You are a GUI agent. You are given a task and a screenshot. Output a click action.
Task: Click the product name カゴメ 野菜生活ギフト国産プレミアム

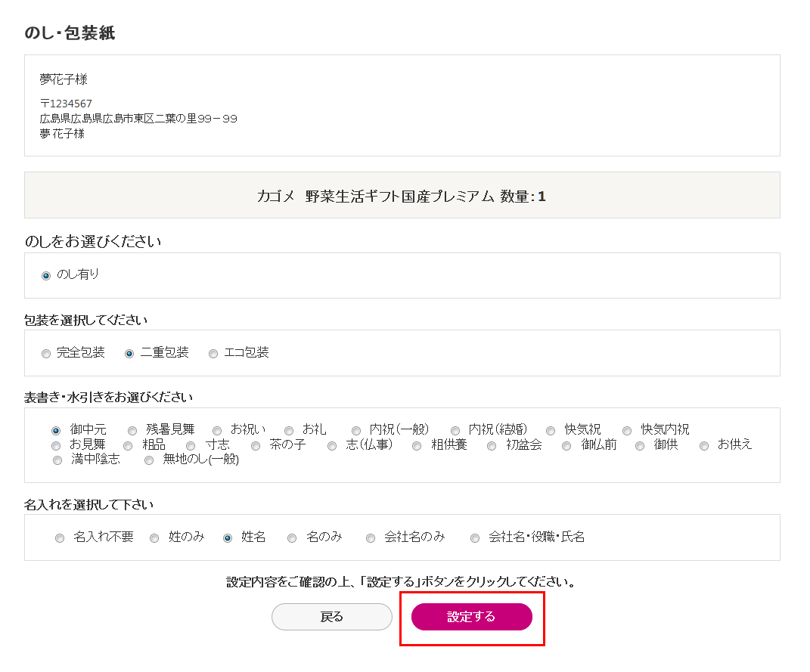(376, 196)
